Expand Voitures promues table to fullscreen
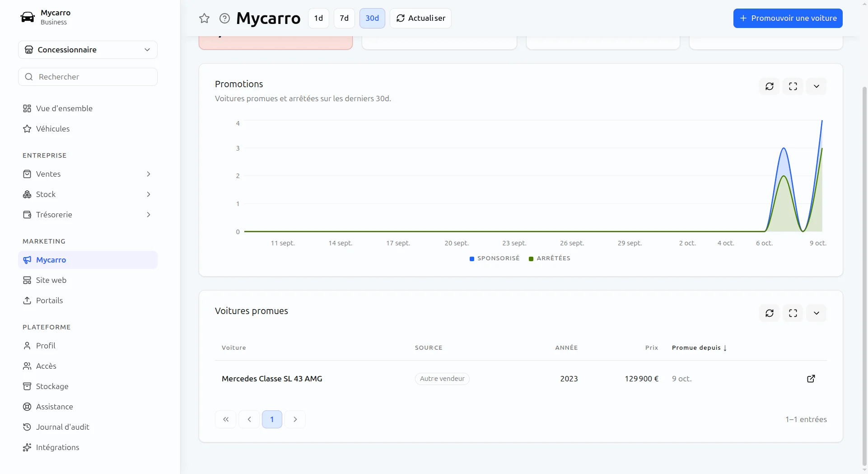The height and width of the screenshot is (474, 868). [793, 313]
